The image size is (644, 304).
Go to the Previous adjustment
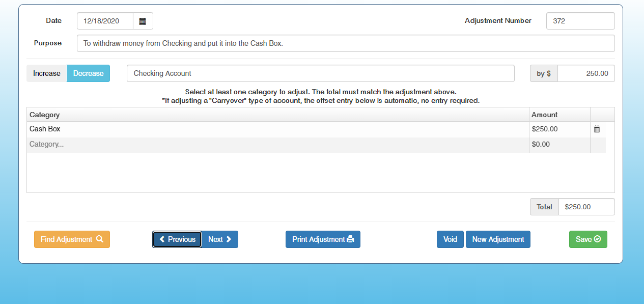177,239
